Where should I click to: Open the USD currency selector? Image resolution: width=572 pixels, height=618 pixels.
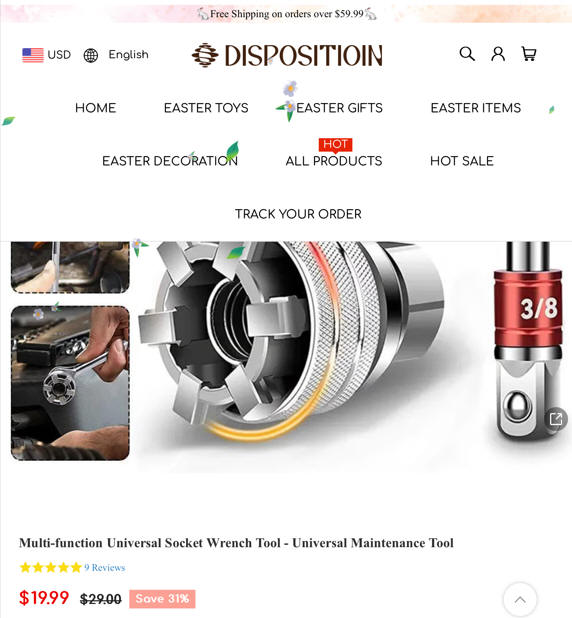click(x=59, y=55)
